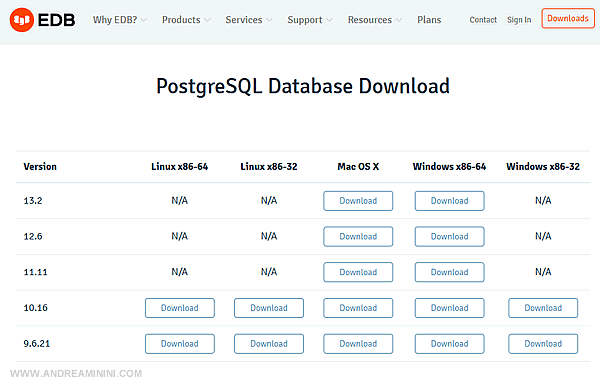Click the Windows x86-32 column header
Image resolution: width=600 pixels, height=380 pixels.
pyautogui.click(x=543, y=166)
